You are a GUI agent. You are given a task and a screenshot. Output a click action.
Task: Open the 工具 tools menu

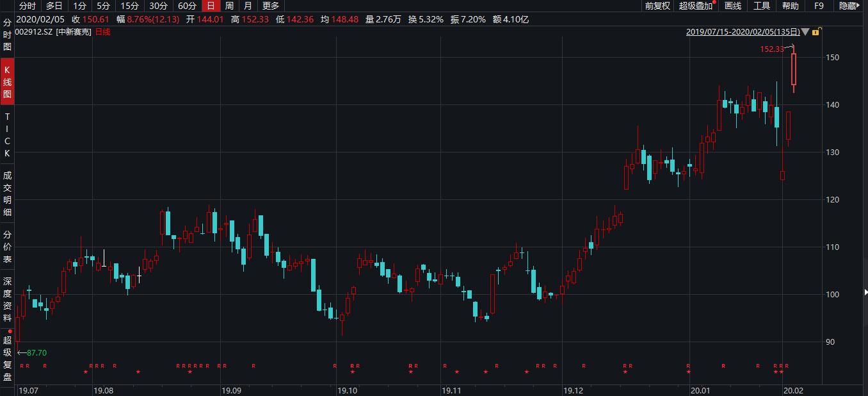point(762,6)
